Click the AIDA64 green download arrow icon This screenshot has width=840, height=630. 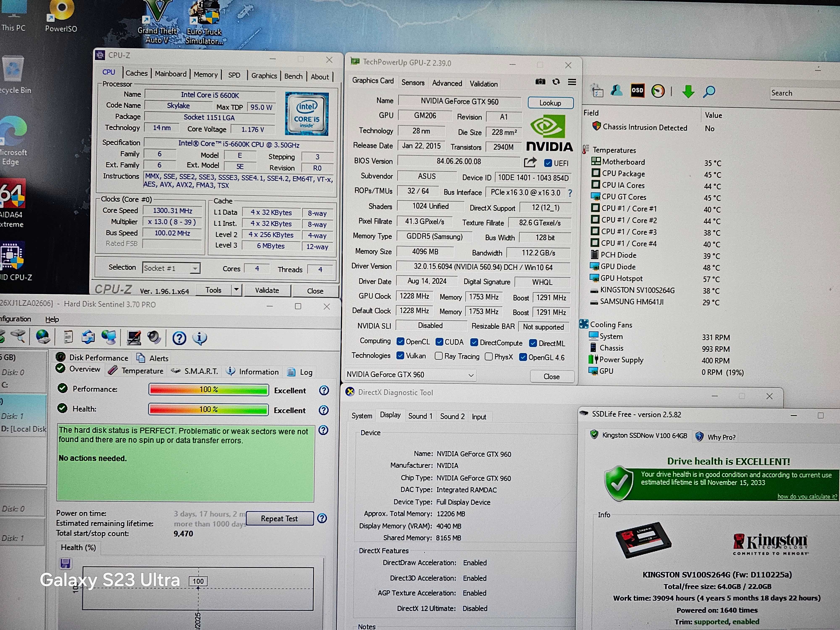click(x=688, y=92)
